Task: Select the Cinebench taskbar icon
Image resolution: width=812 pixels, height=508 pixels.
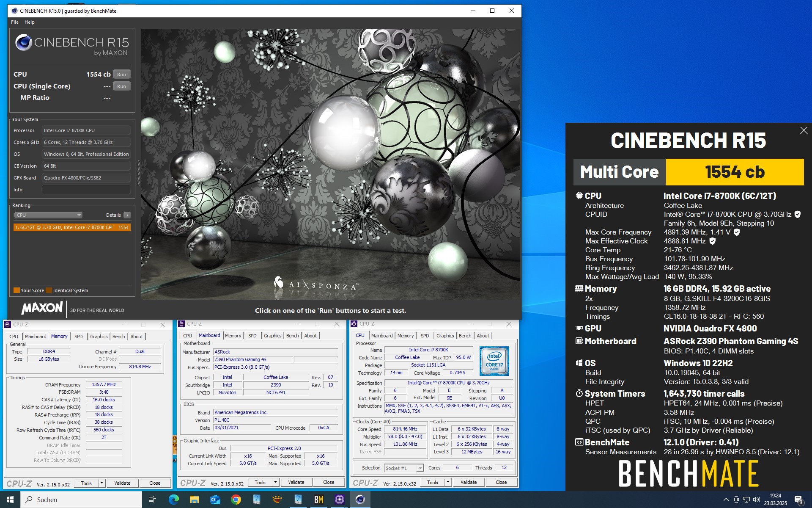Action: 360,500
